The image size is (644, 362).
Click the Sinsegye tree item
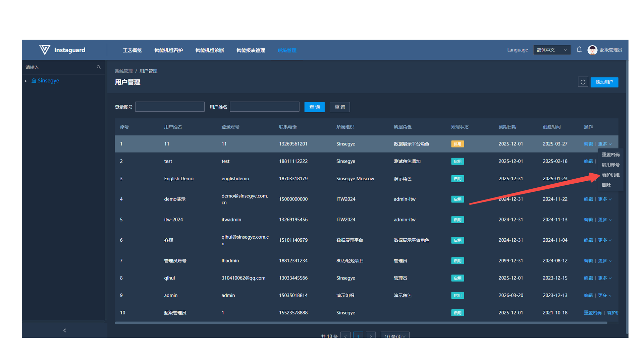click(x=48, y=81)
